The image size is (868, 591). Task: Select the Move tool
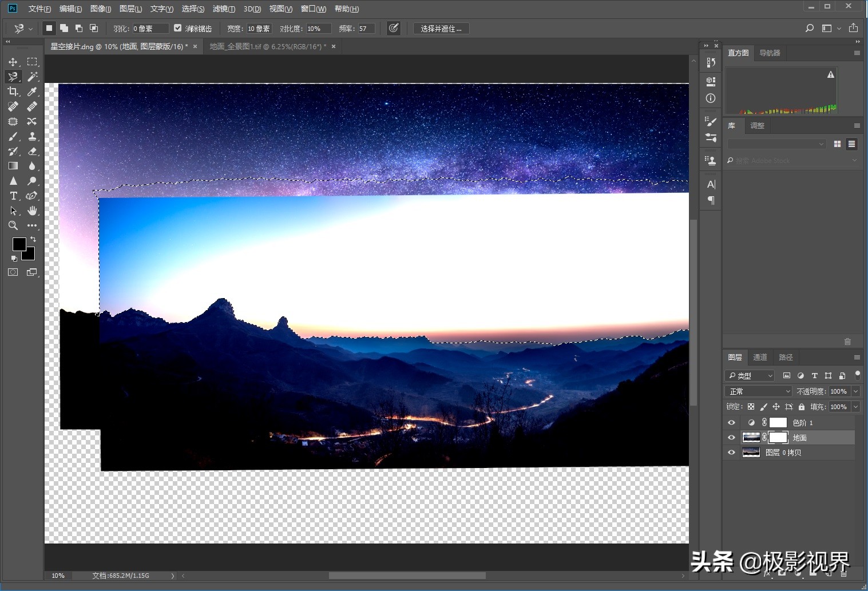coord(13,62)
